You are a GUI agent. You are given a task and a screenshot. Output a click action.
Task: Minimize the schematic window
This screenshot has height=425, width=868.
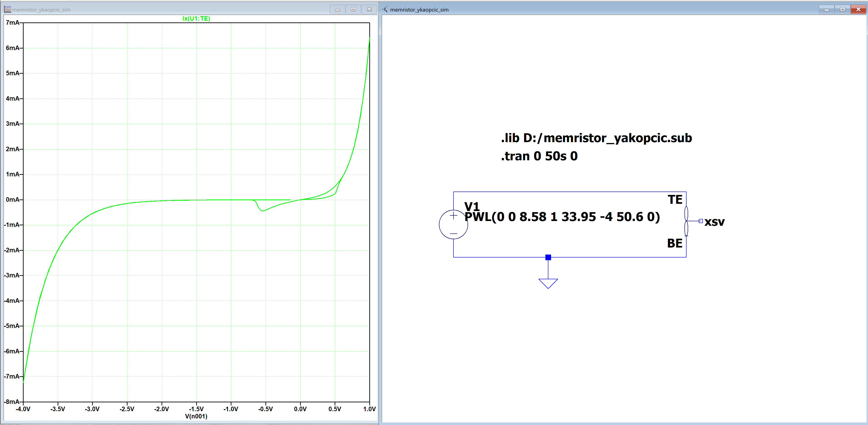[826, 10]
